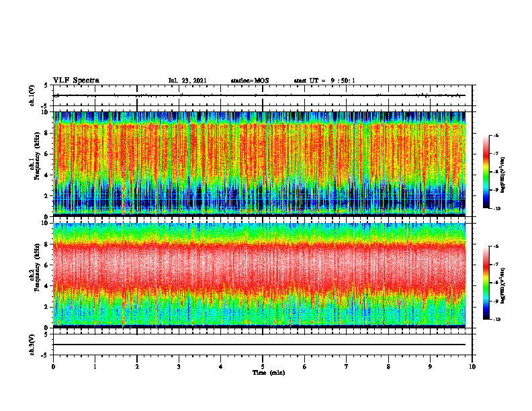Click the time axis tick label "7"
Viewport: 532px width, 411px height.
click(347, 367)
